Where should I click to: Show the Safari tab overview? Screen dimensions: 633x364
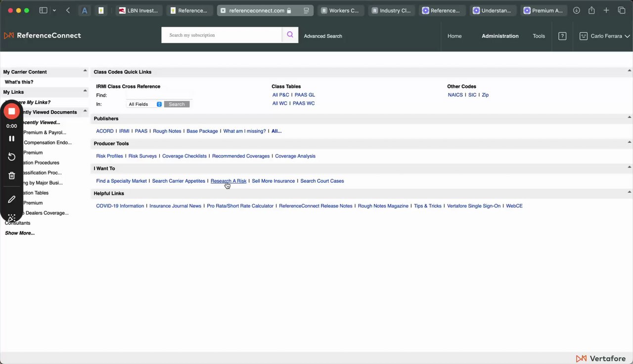622,10
